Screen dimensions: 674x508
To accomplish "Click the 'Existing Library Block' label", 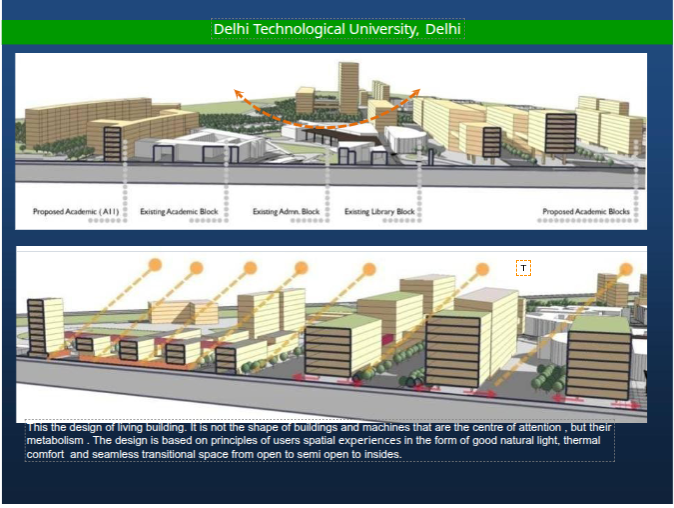I will (379, 212).
